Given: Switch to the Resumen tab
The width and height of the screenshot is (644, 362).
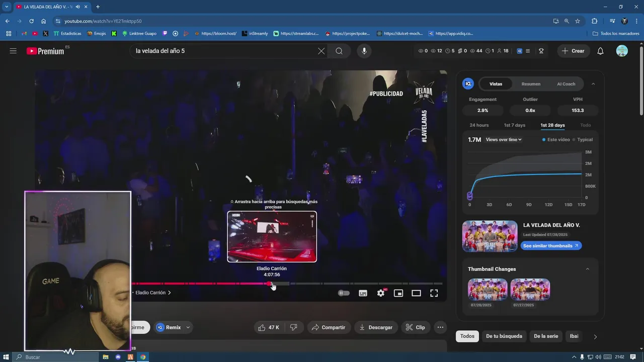Looking at the screenshot, I should (531, 84).
